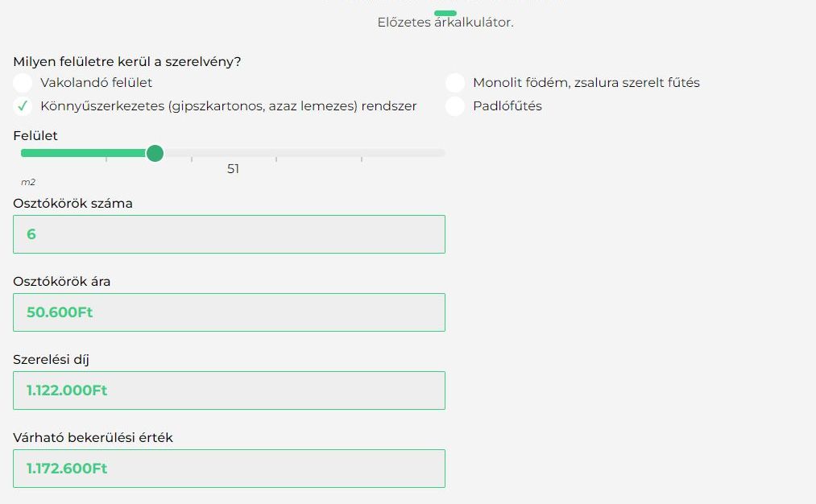Click the "Osztókörök ára" label text
816x504 pixels.
pyautogui.click(x=61, y=282)
